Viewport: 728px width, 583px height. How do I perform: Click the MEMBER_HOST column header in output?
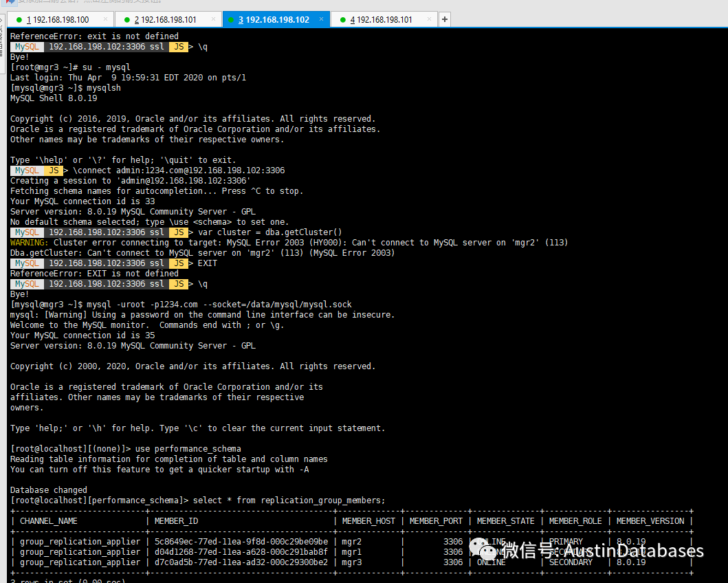click(x=368, y=521)
